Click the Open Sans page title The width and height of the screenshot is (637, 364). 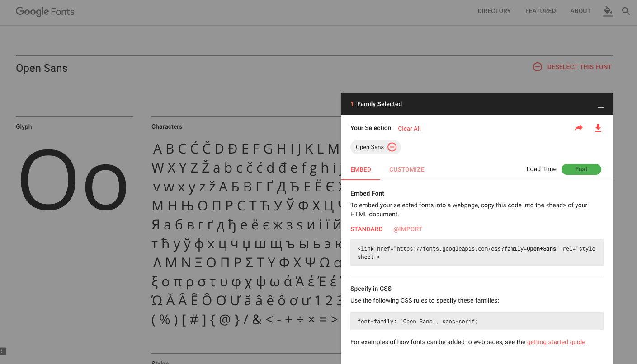[42, 68]
